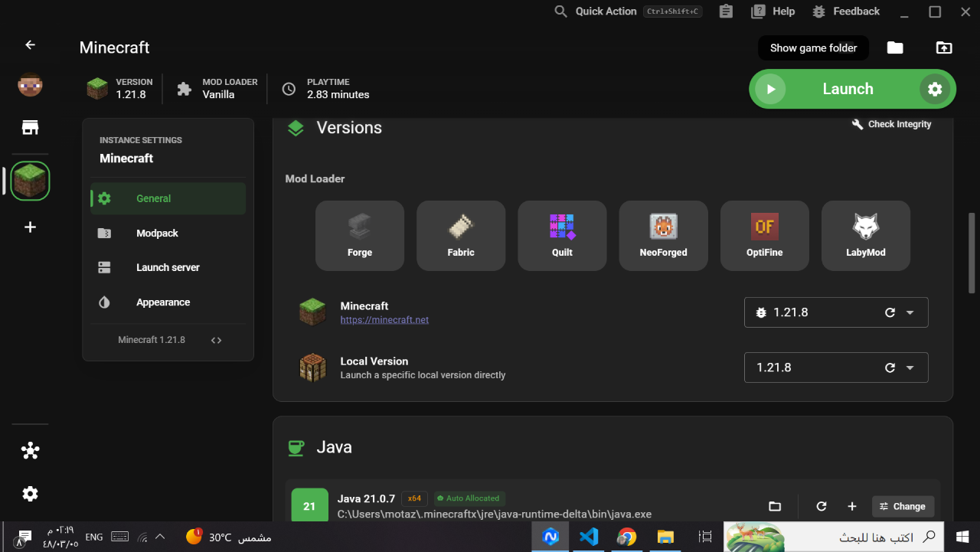Choose the NeoForged mod loader
This screenshot has width=980, height=552.
point(663,236)
